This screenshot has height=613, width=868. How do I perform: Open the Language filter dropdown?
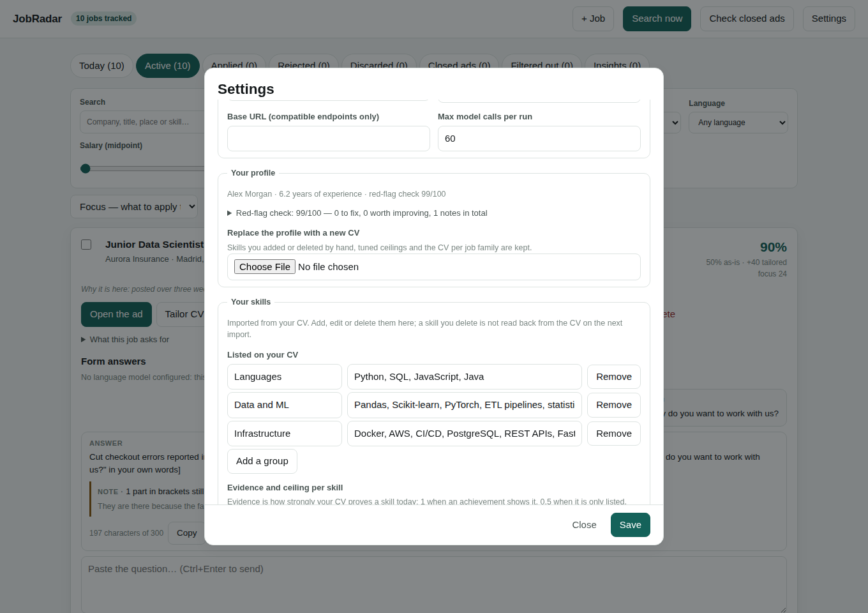coord(738,123)
